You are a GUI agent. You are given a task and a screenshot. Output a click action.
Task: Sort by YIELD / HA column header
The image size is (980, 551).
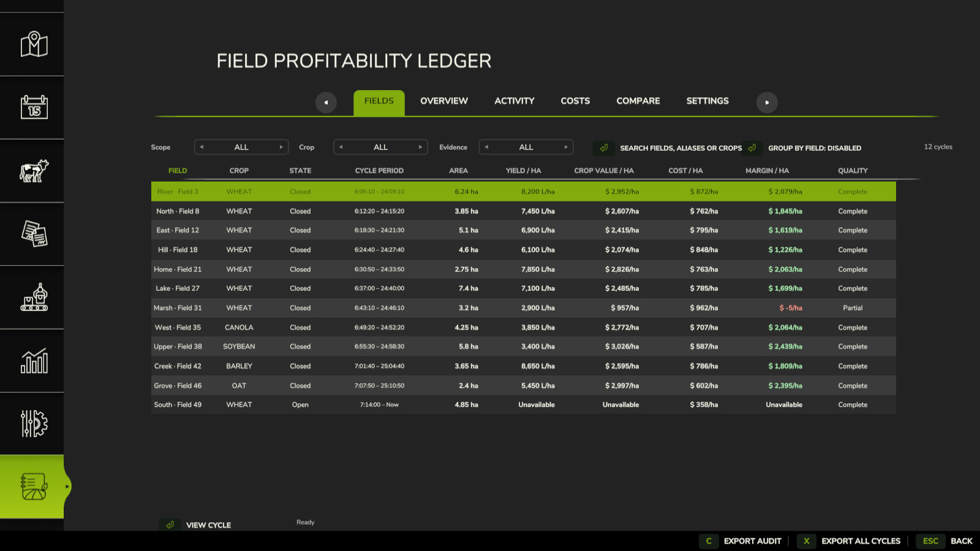[523, 171]
